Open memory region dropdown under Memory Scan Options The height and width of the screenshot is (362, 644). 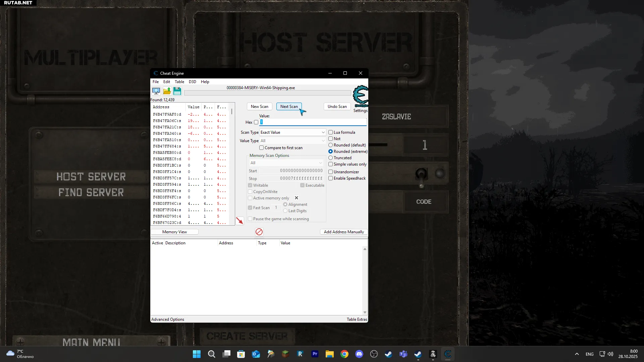pos(286,163)
